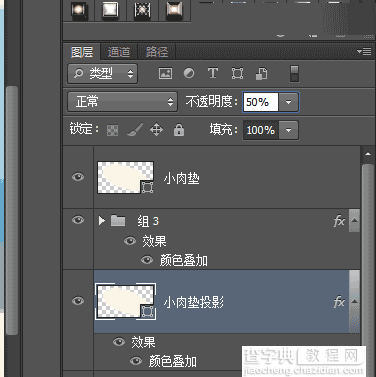
Task: Click the 填充 100% input field
Action: (261, 130)
